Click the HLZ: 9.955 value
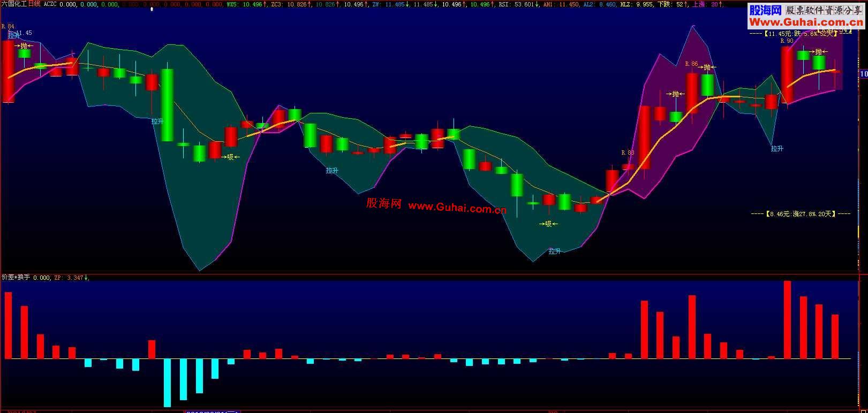The width and height of the screenshot is (868, 413). click(x=637, y=4)
